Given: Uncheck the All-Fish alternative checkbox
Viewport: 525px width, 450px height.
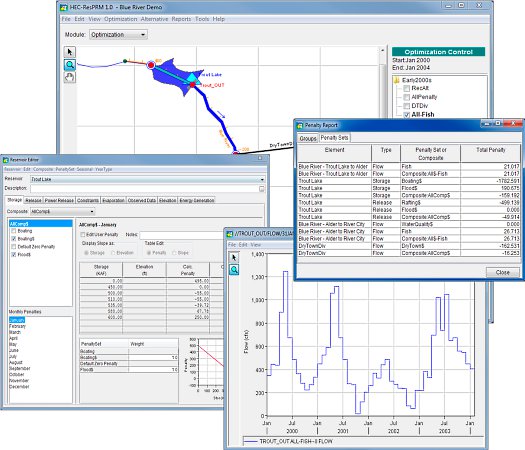Looking at the screenshot, I should [406, 115].
